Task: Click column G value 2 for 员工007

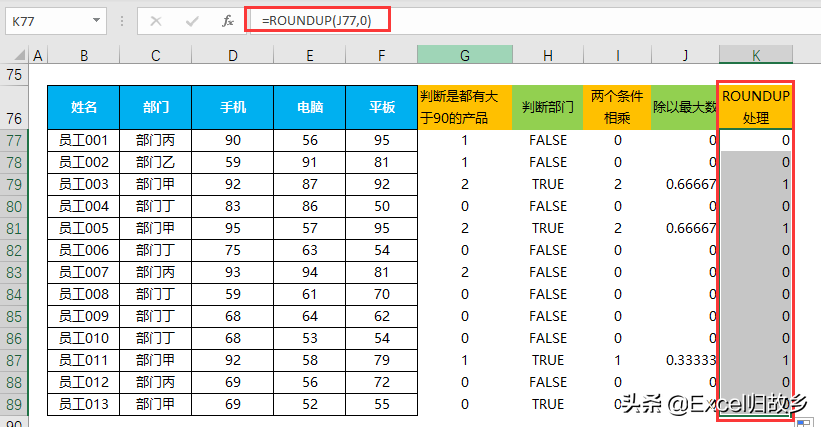Action: pos(464,272)
